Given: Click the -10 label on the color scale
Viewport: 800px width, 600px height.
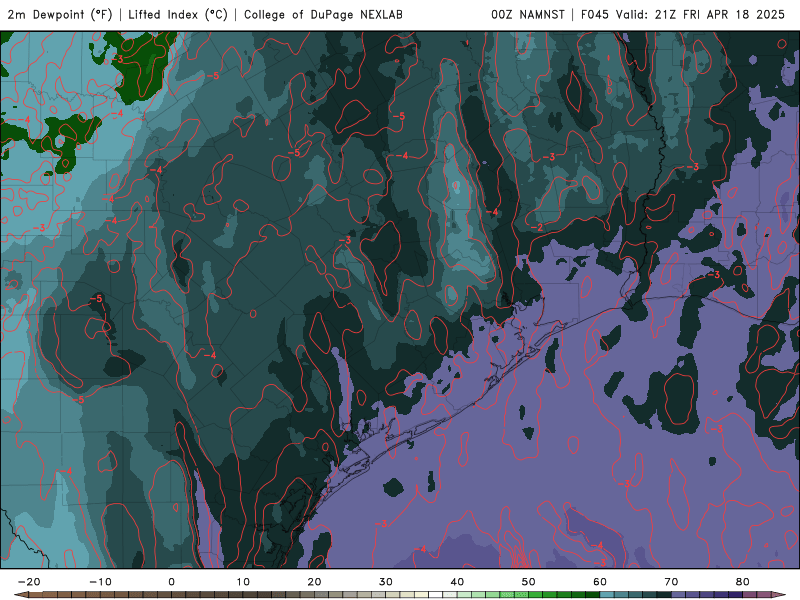Looking at the screenshot, I should (x=101, y=582).
